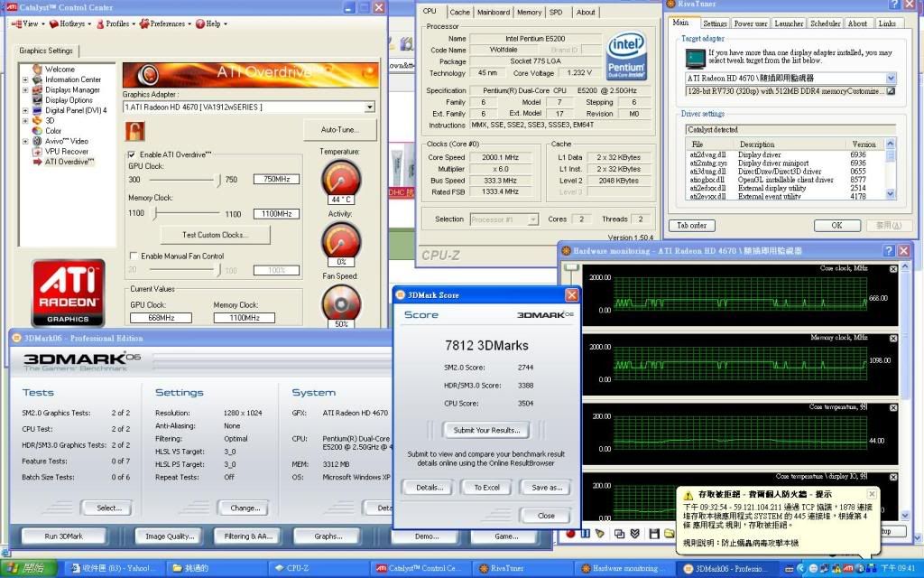The width and height of the screenshot is (924, 578).
Task: Click the Intel Pentium logo in CPU-Z
Action: 626,55
